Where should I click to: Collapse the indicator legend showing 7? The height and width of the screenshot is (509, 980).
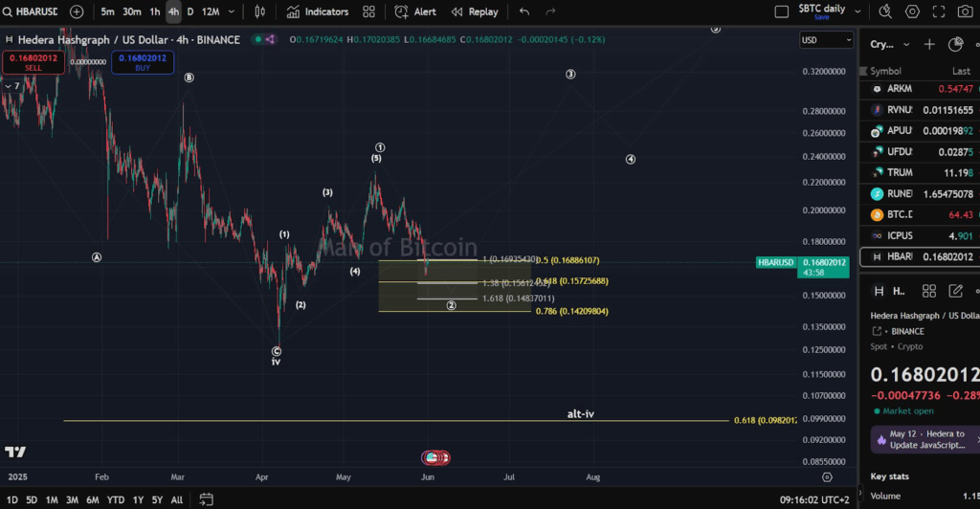coord(12,86)
